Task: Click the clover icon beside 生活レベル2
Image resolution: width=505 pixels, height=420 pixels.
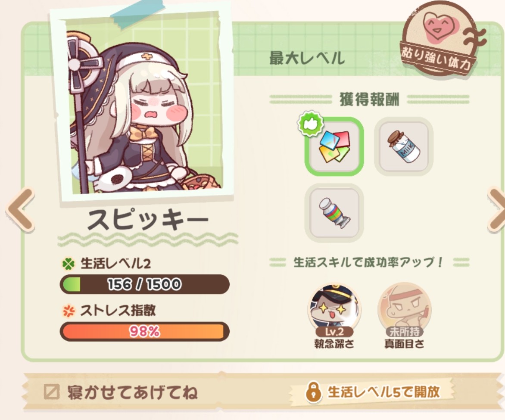Action: (x=68, y=264)
